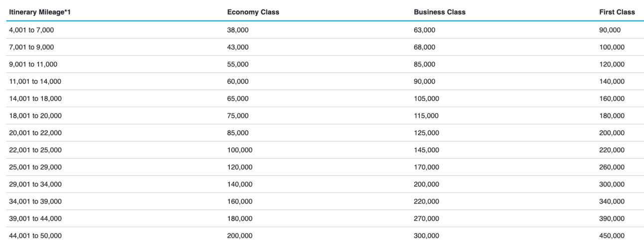644x247 pixels.
Task: Click the 270,000 Business Class value
Action: coord(426,219)
